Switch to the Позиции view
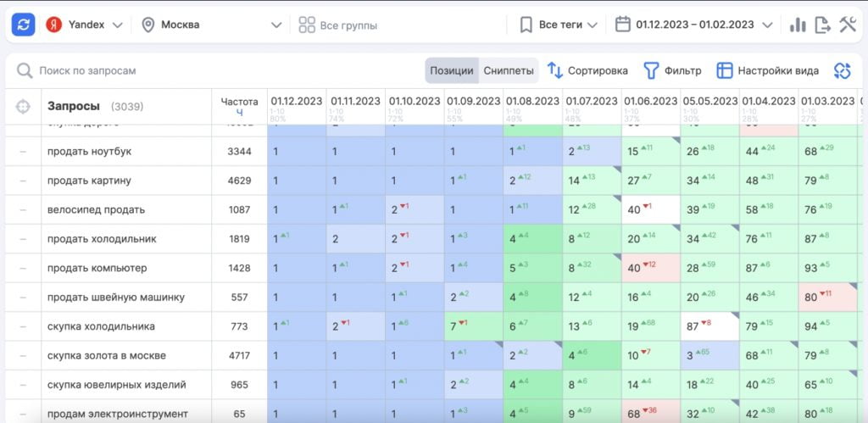 click(451, 70)
